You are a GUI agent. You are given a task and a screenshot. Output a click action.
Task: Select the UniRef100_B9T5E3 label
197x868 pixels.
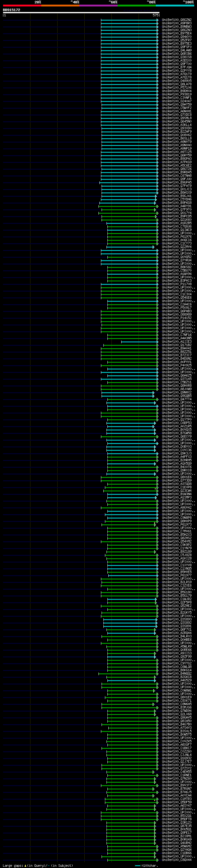pyautogui.click(x=176, y=43)
